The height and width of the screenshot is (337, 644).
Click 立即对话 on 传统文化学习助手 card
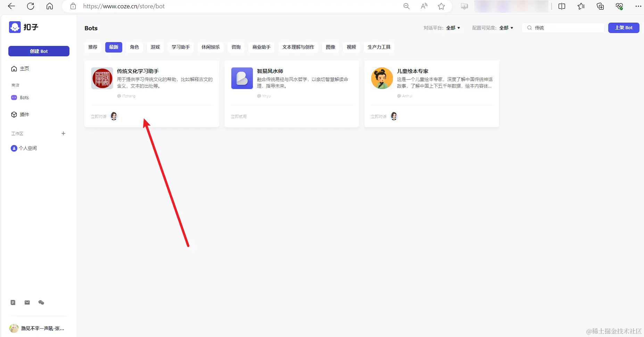pos(99,117)
